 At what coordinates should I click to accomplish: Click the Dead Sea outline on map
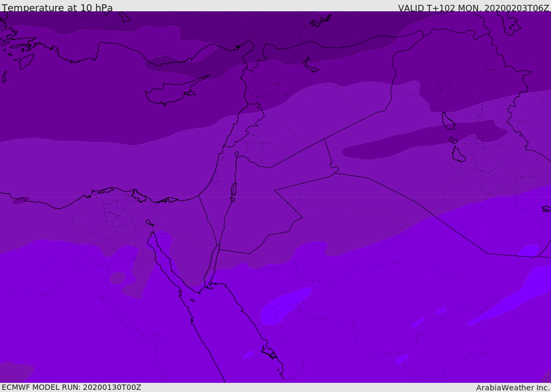coord(234,190)
